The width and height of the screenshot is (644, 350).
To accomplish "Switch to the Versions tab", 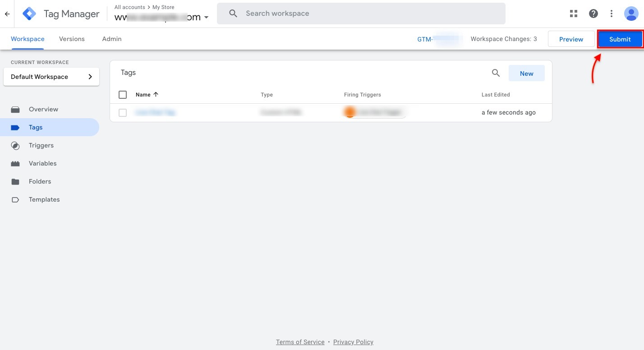I will 72,39.
